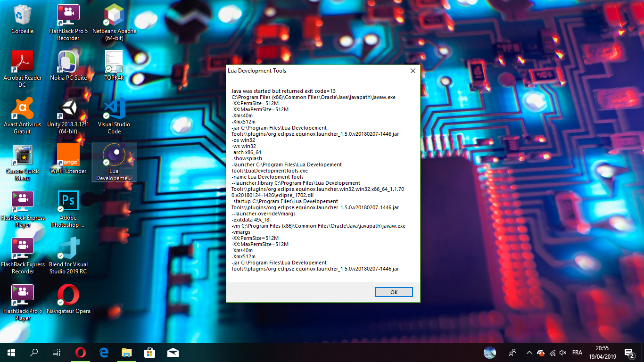Open the Action Center notifications icon
Viewport: 644px width, 362px height.
pyautogui.click(x=630, y=353)
